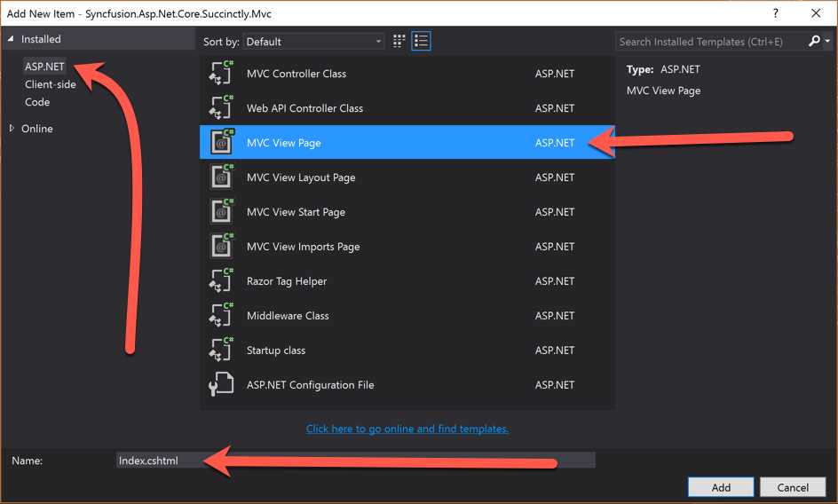The width and height of the screenshot is (838, 504).
Task: Click the ASP.NET Configuration File wrench icon
Action: click(221, 384)
